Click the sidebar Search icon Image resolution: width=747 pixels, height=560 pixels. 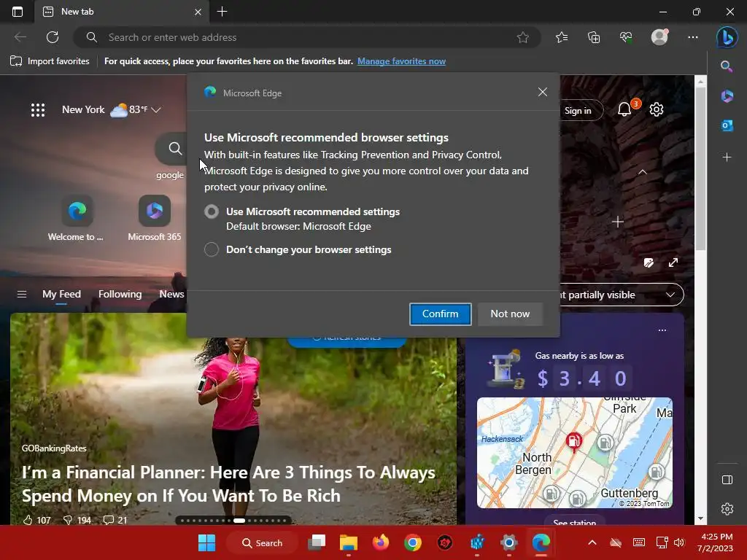point(727,66)
